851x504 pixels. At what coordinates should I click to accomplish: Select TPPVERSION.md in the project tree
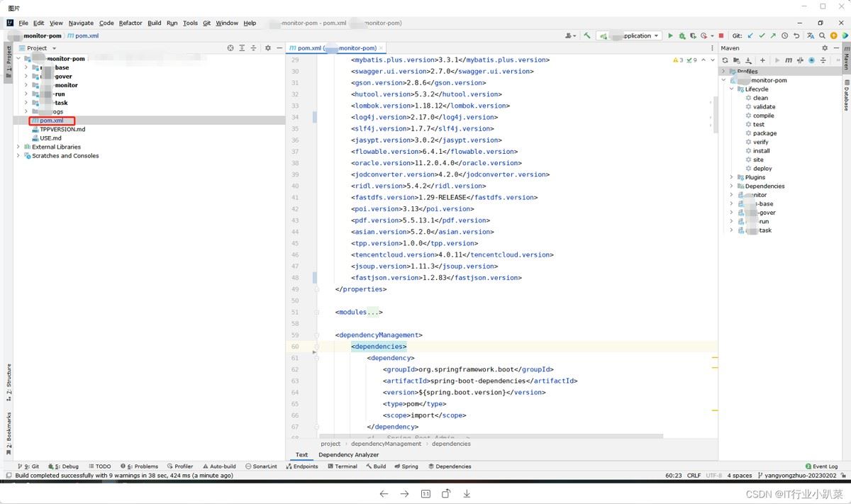click(x=62, y=130)
